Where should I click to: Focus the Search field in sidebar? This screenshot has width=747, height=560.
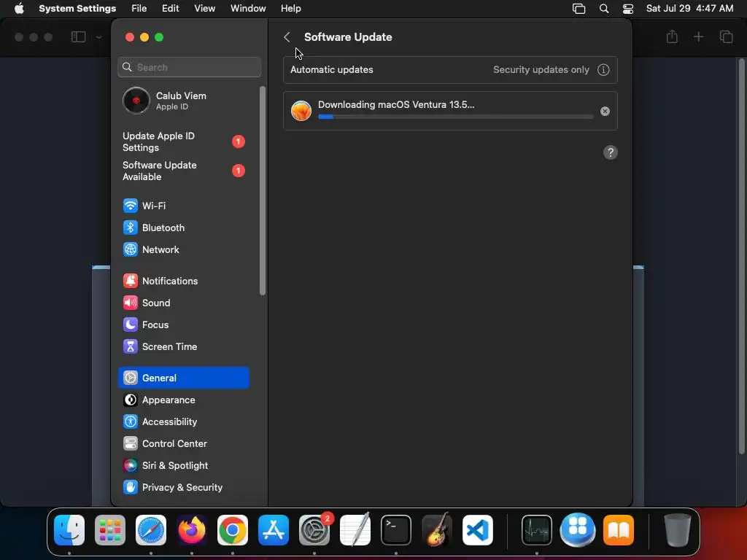click(x=189, y=67)
